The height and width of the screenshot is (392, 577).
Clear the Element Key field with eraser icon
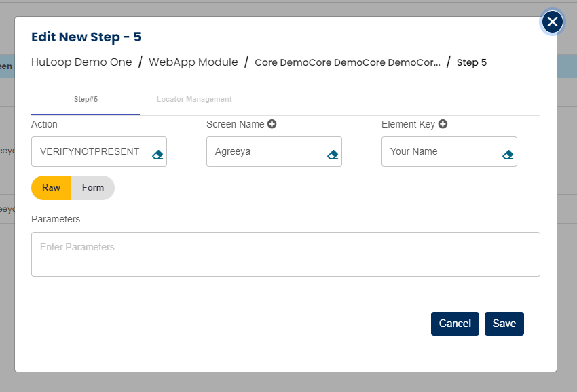(508, 155)
